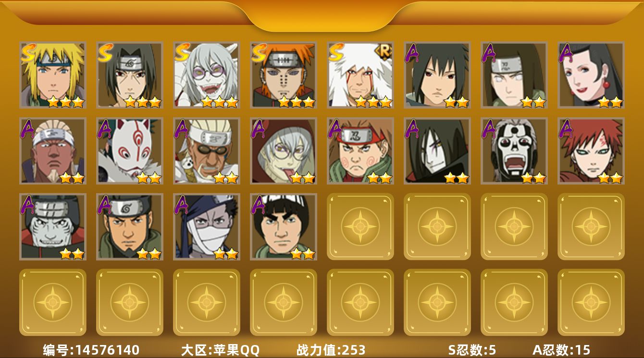Pick the chubby ninja with swirl cheeks
Image resolution: width=644 pixels, height=358 pixels.
[x=360, y=151]
